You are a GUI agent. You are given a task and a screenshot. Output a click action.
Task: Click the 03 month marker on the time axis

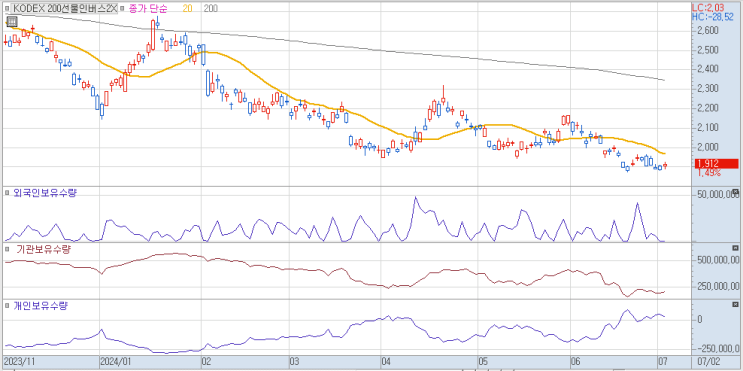pos(294,361)
